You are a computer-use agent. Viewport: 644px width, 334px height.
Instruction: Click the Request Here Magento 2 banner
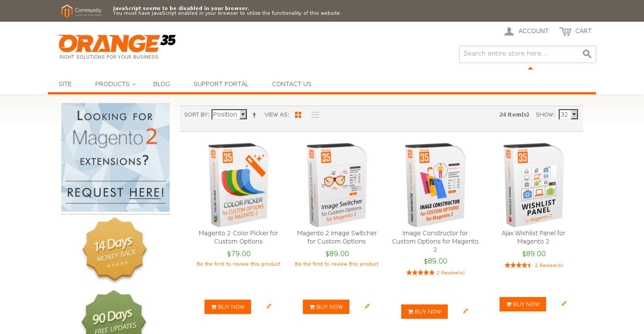click(x=115, y=157)
